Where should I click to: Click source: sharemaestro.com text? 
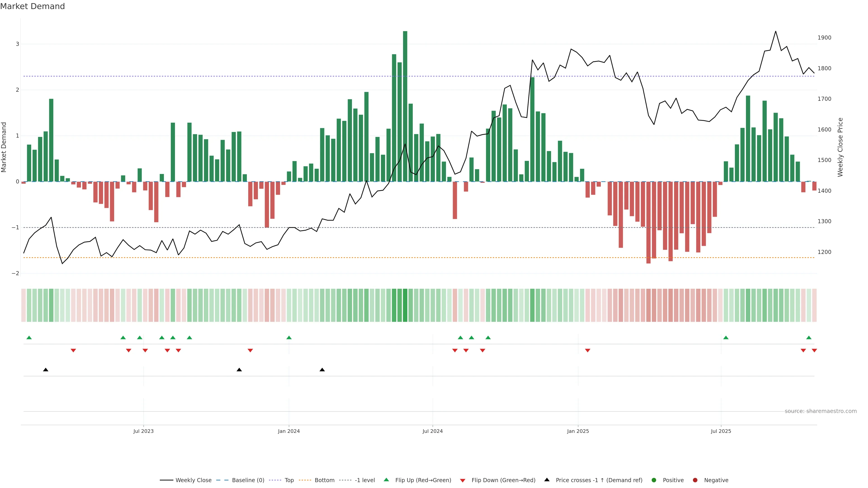coord(821,411)
